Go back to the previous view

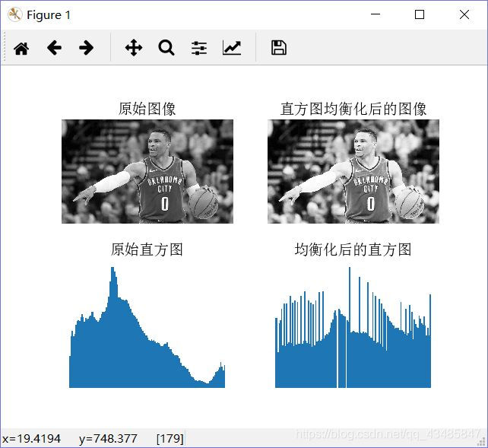[54, 48]
